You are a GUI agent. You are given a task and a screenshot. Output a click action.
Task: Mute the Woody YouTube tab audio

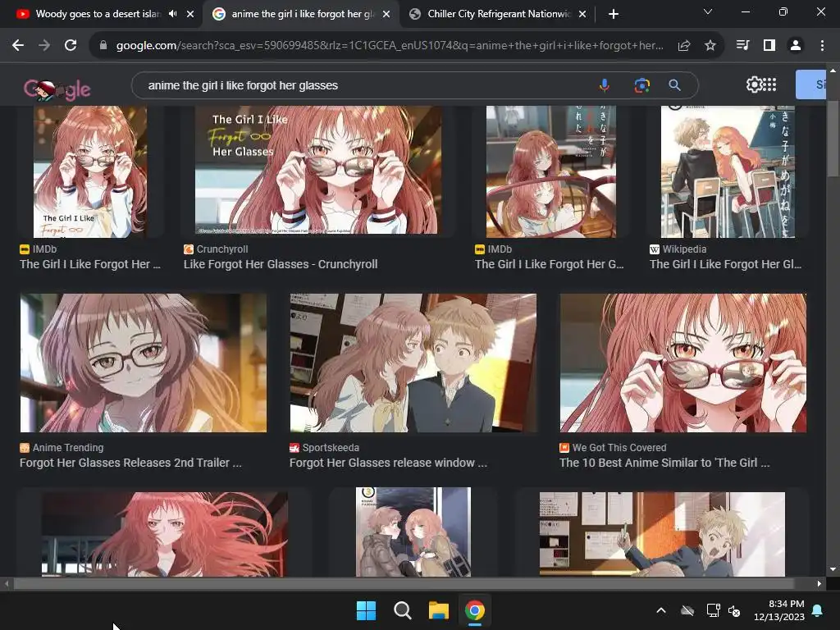tap(172, 14)
